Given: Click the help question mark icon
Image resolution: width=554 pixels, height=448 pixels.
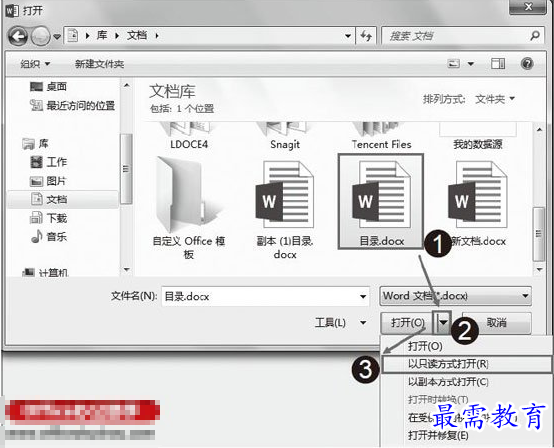Looking at the screenshot, I should (x=527, y=64).
